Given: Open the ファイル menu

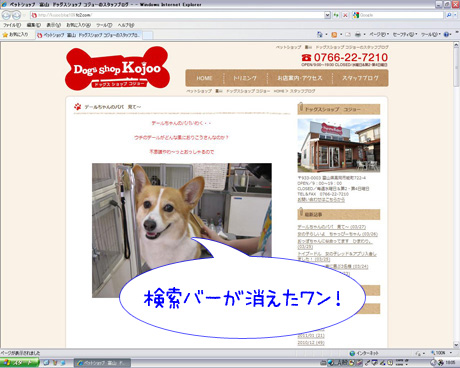Looking at the screenshot, I should tap(12, 25).
